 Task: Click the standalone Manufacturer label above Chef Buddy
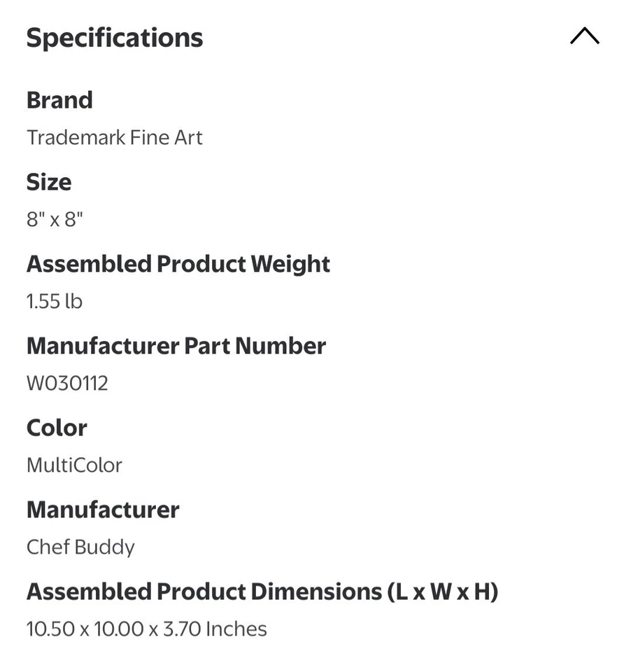point(103,510)
